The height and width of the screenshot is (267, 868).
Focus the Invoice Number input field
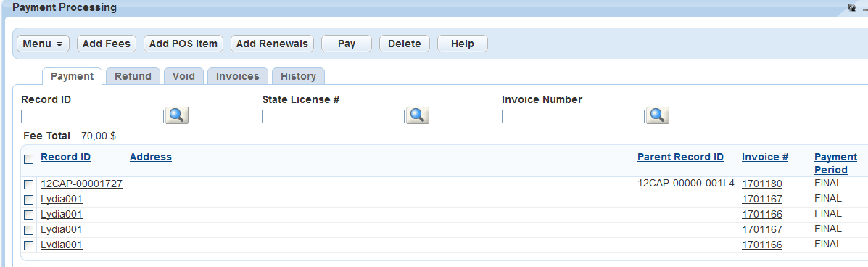coord(573,116)
